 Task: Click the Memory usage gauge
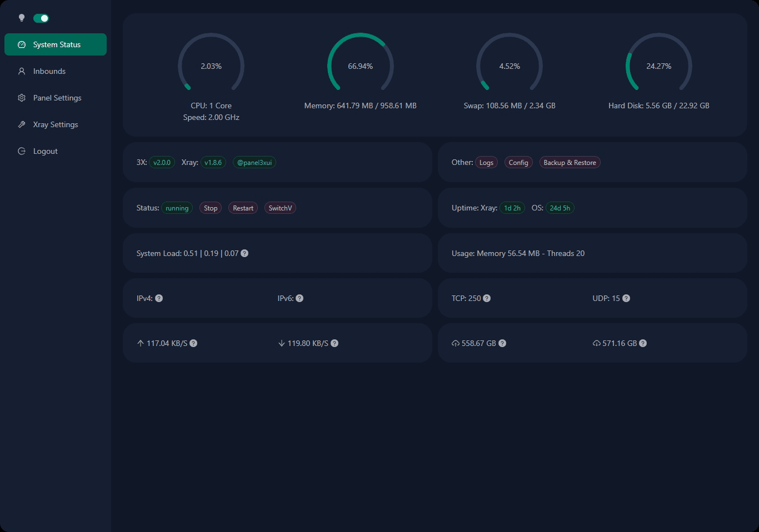click(x=360, y=66)
